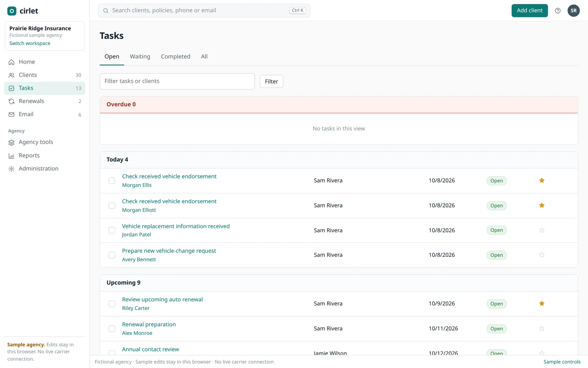Click the Clients people icon in sidebar
This screenshot has height=368, width=588.
[x=11, y=75]
